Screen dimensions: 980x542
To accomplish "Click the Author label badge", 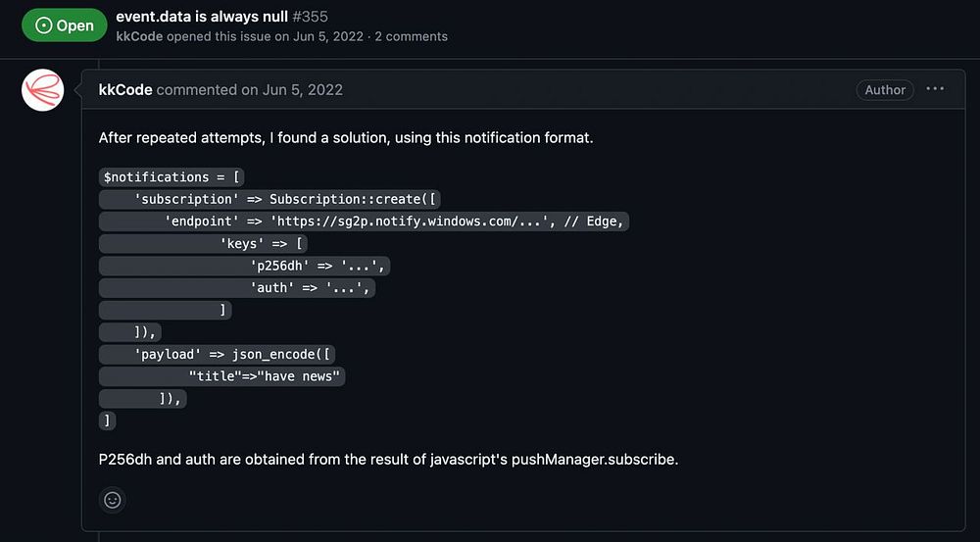I will click(884, 89).
